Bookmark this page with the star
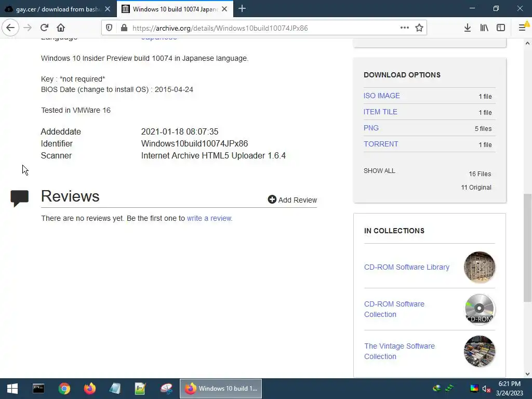The image size is (532, 399). tap(419, 28)
